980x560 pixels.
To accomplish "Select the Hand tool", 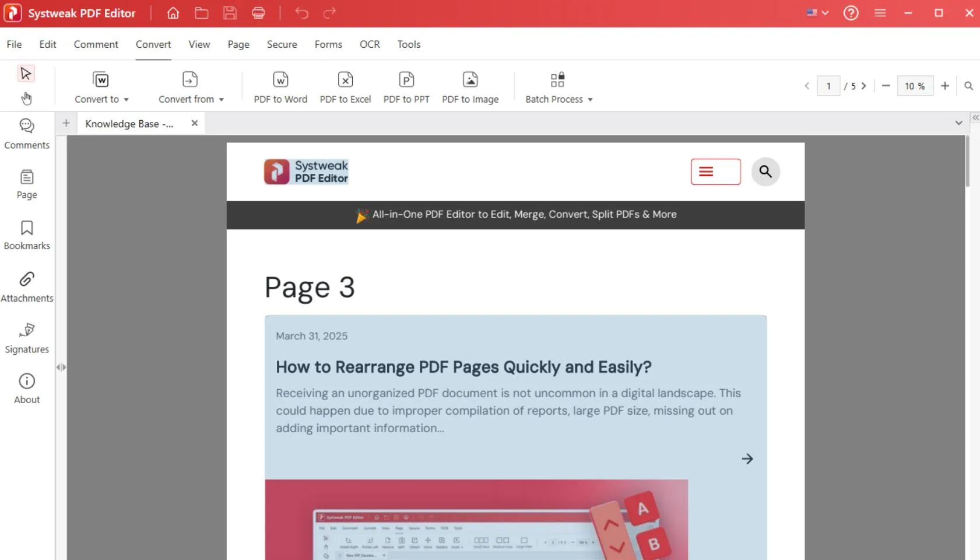I will click(26, 98).
